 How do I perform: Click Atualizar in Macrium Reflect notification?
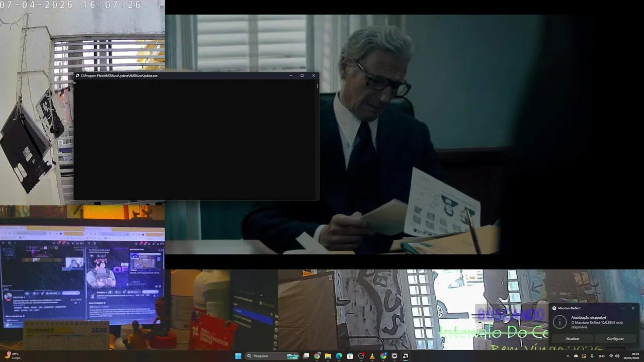pyautogui.click(x=573, y=338)
